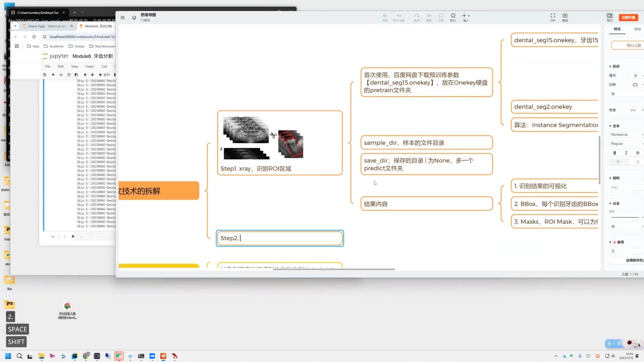Add a cell below in Jupyter with the plus icon
This screenshot has height=362, width=644.
53,75
